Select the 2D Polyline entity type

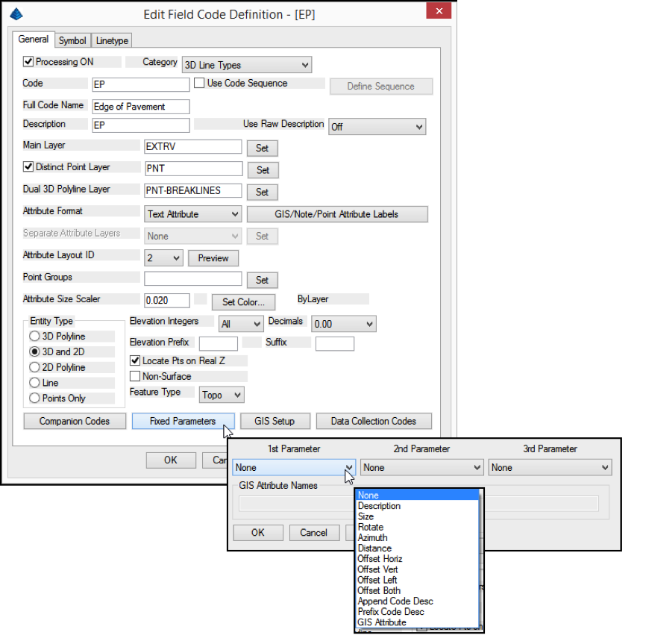[34, 367]
